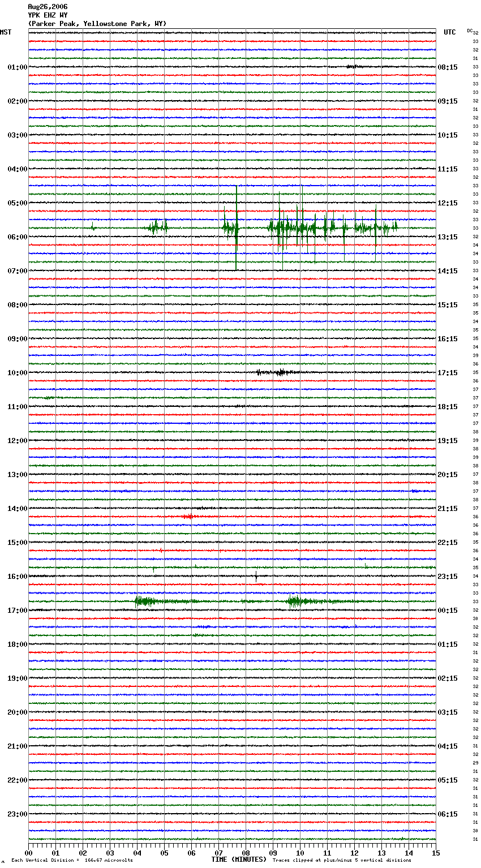Select the 08:00 MST time label
The height and width of the screenshot is (868, 481).
pos(18,305)
